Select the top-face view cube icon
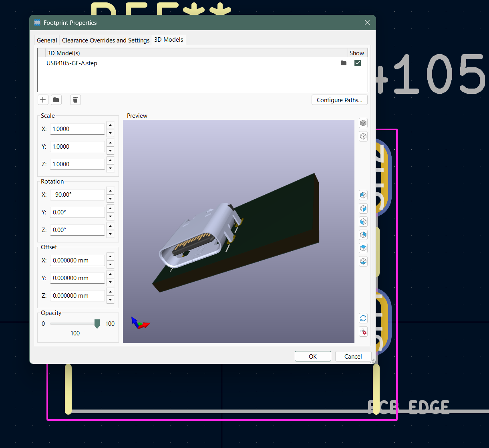The width and height of the screenshot is (489, 448). tap(363, 248)
